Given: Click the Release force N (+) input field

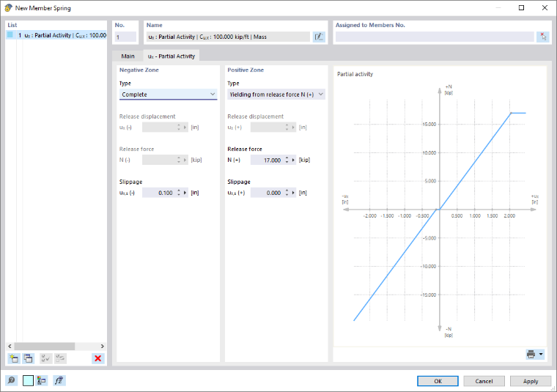Looking at the screenshot, I should 266,160.
